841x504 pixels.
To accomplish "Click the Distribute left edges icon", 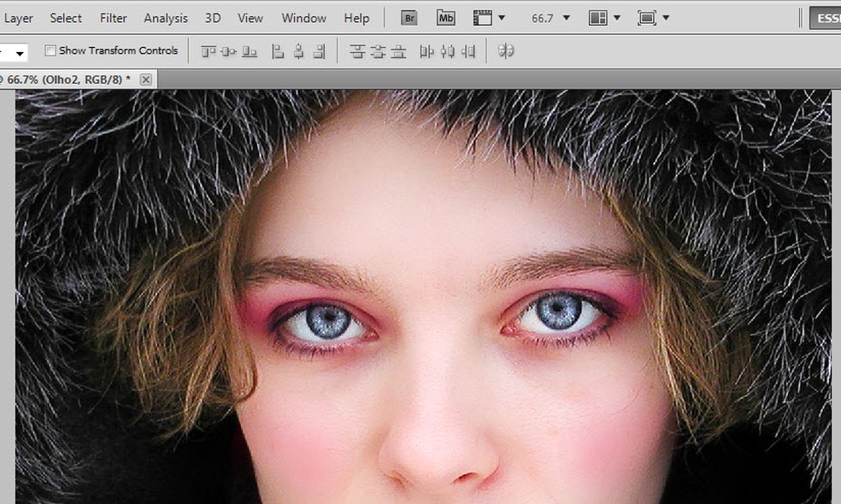I will [x=426, y=51].
